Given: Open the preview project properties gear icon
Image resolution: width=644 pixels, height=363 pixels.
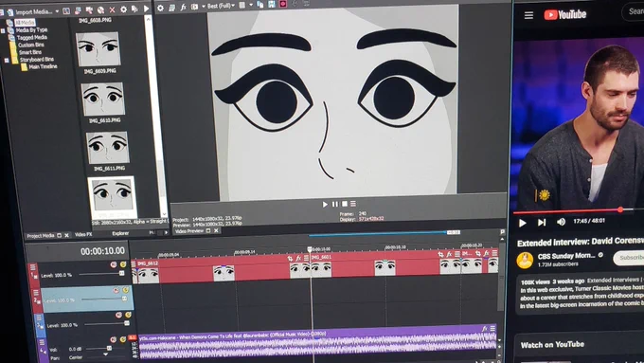Looking at the screenshot, I should [161, 8].
